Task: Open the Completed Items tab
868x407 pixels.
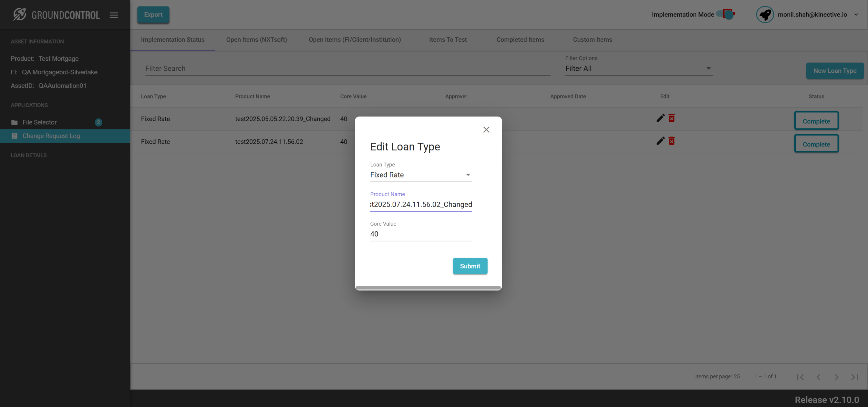Action: [520, 40]
